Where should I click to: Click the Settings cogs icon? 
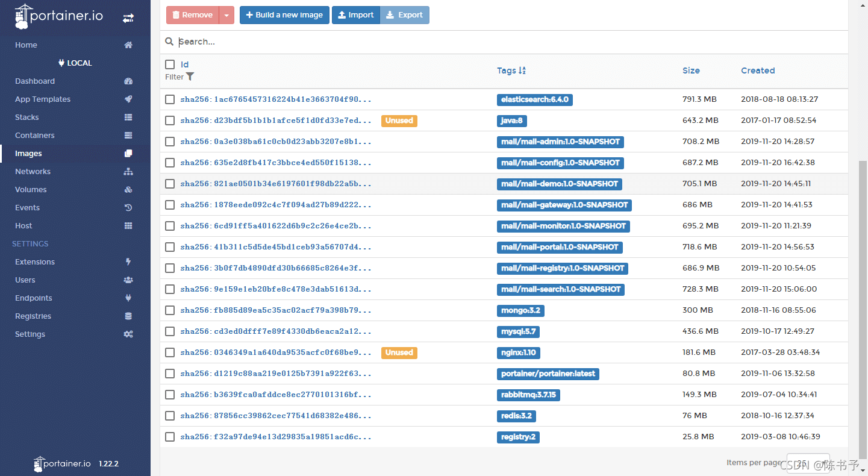(x=128, y=334)
